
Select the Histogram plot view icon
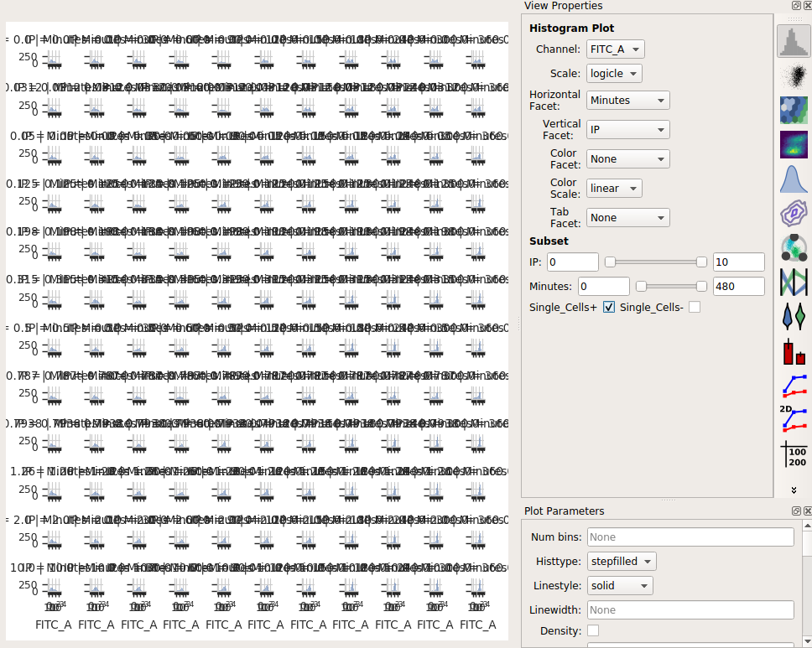794,41
